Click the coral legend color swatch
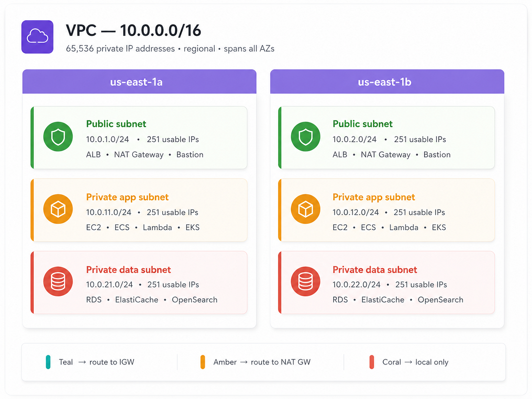Image resolution: width=532 pixels, height=399 pixels. (372, 362)
